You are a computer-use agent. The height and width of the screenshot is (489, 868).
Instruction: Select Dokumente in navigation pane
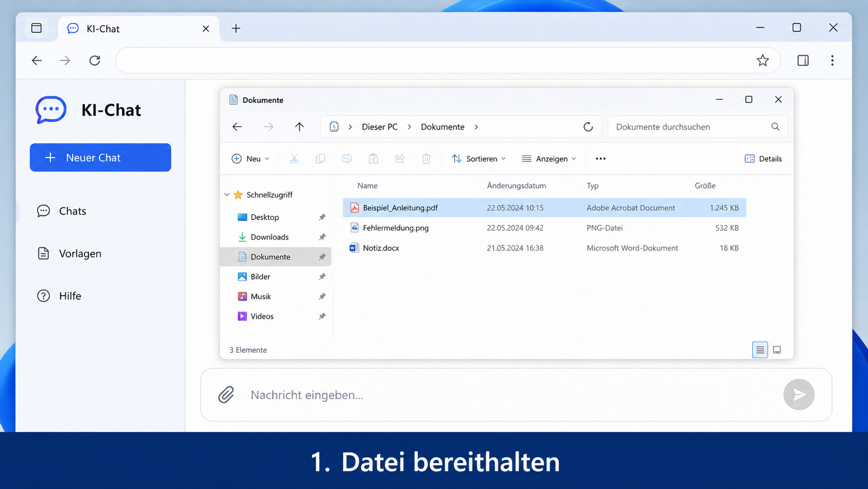277,257
